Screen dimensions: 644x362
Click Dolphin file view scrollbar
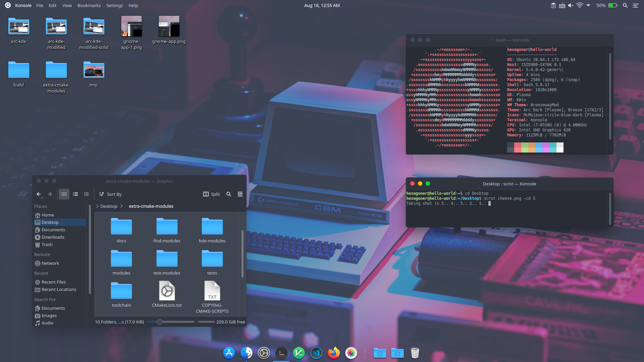243,254
